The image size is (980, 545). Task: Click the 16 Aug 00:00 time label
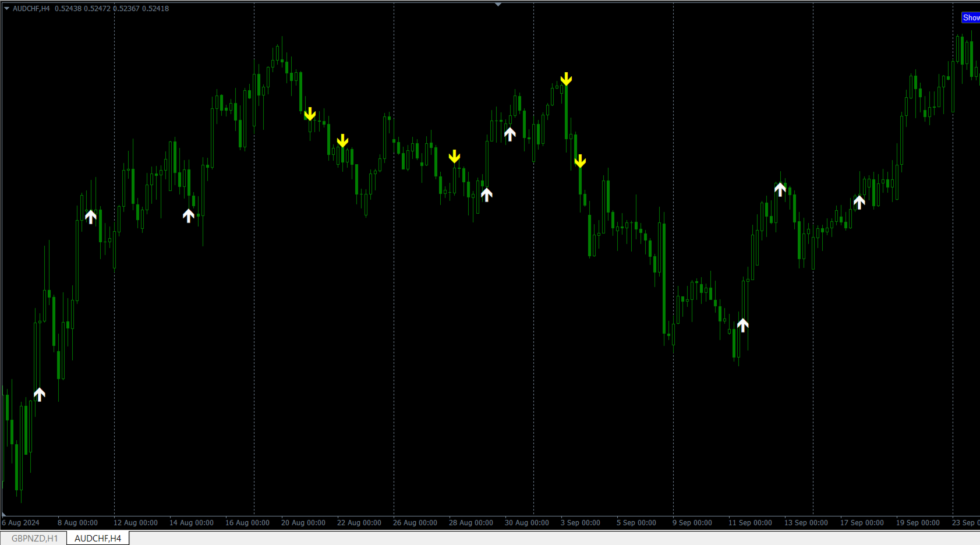point(247,523)
